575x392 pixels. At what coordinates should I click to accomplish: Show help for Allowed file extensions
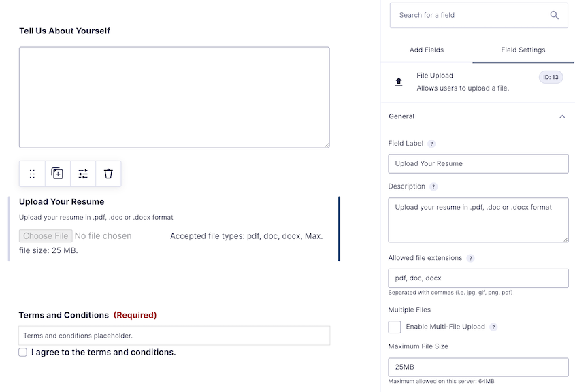470,259
